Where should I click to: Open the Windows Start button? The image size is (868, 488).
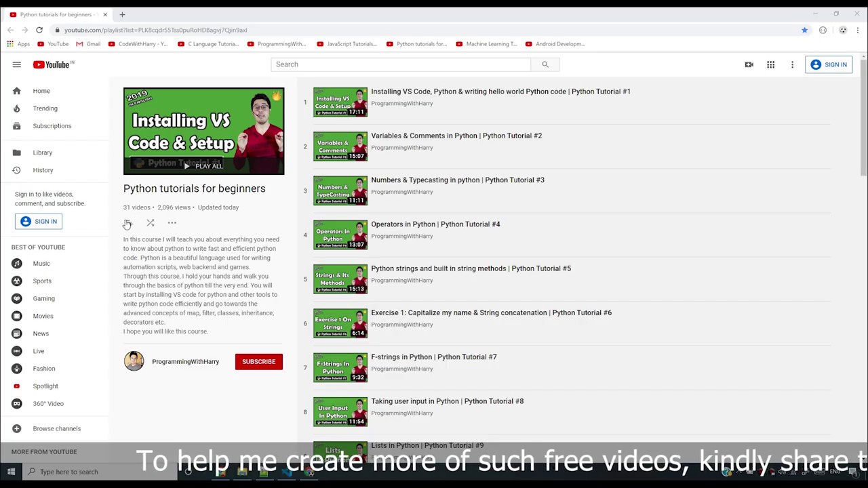11,472
